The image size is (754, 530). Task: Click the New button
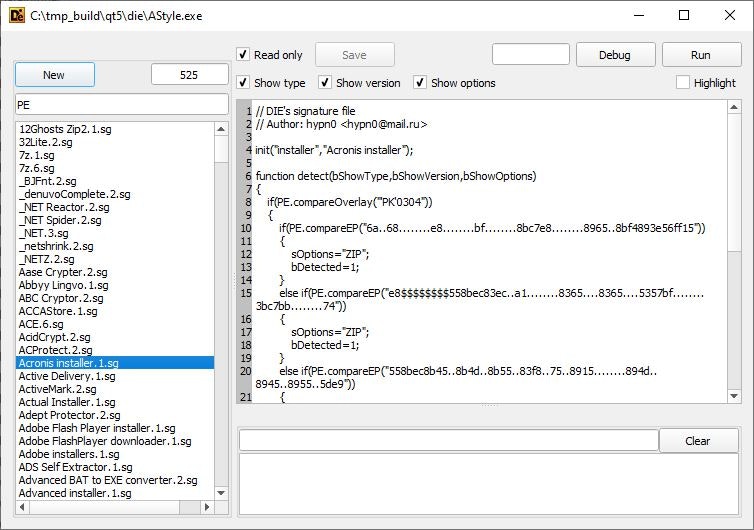(55, 75)
